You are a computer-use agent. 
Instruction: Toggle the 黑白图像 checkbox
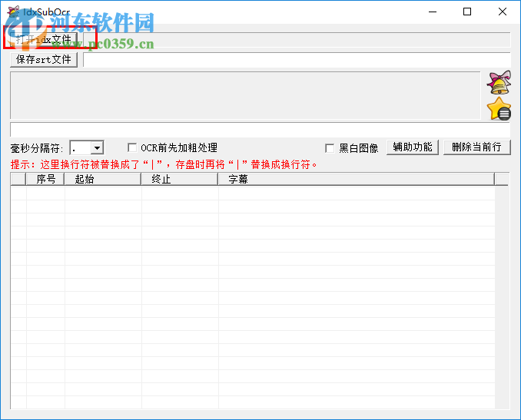330,148
